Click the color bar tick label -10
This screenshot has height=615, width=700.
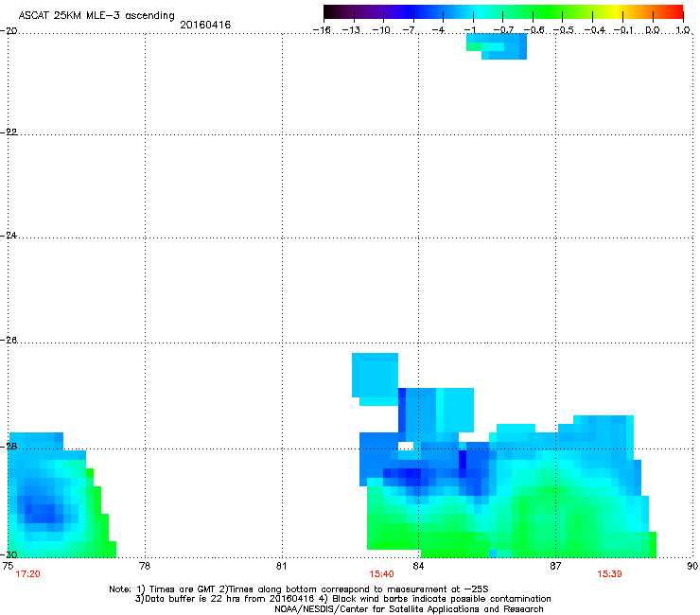coord(381,30)
